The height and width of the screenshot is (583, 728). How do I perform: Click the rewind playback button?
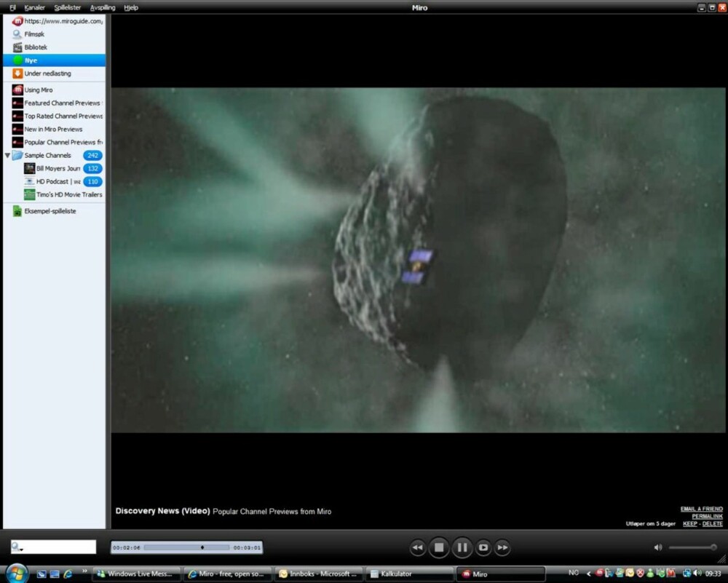(x=417, y=548)
